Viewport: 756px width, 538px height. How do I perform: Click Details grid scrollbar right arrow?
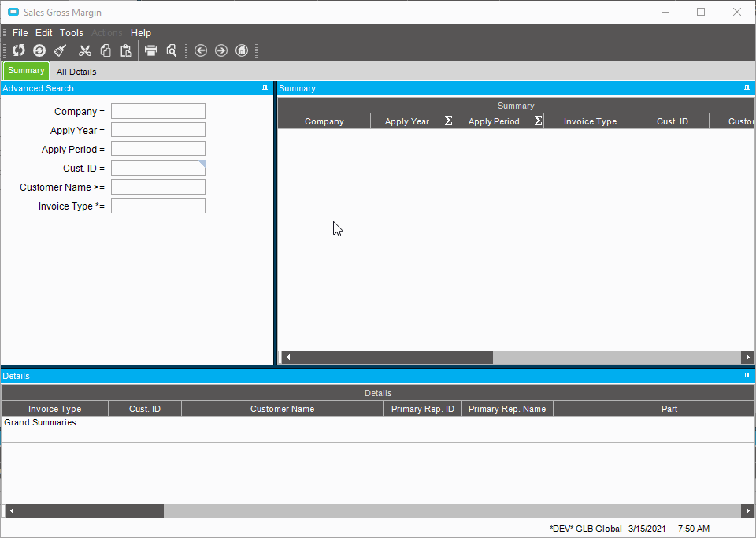click(x=748, y=510)
